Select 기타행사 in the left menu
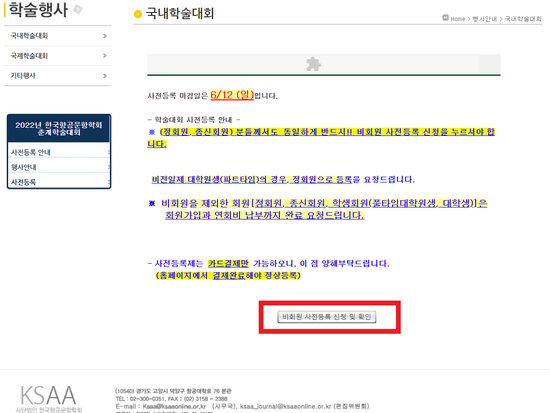This screenshot has height=413, width=550. [23, 76]
